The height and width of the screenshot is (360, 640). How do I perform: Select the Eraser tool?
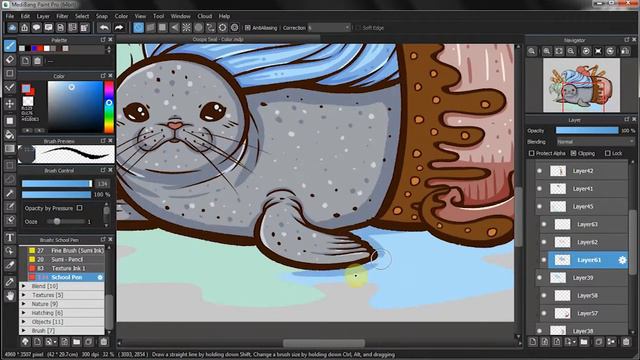point(10,60)
